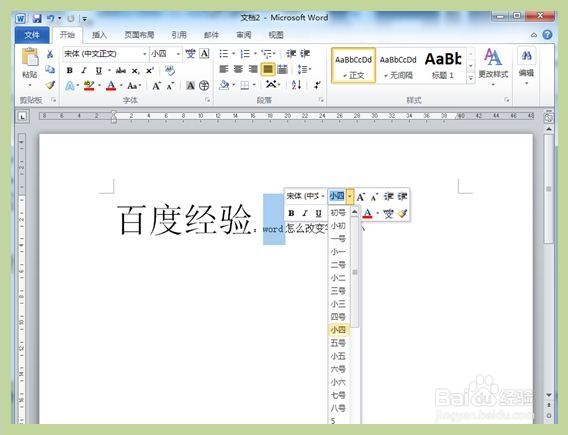Toggle Italic in the ribbon font group

(84, 70)
